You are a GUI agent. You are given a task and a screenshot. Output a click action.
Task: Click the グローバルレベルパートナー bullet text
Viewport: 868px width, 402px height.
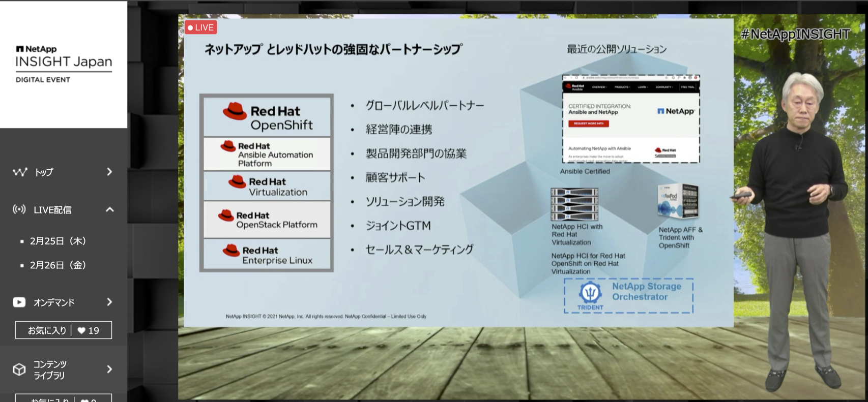tap(425, 105)
